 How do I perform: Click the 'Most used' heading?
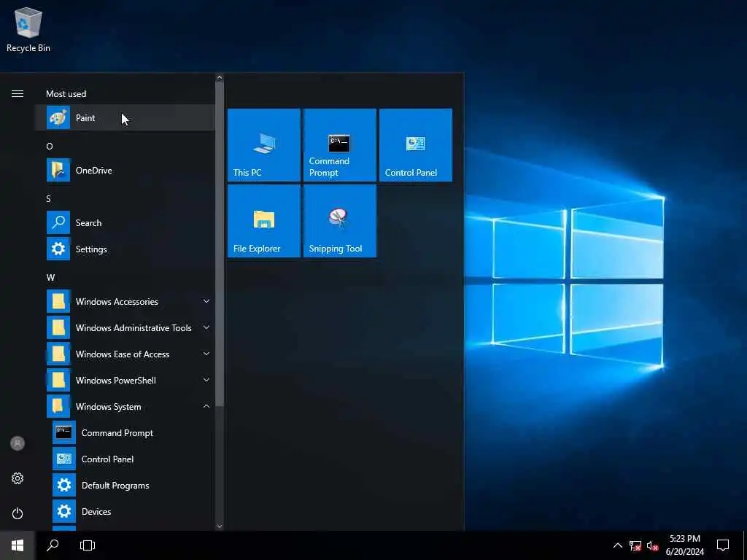pos(66,94)
